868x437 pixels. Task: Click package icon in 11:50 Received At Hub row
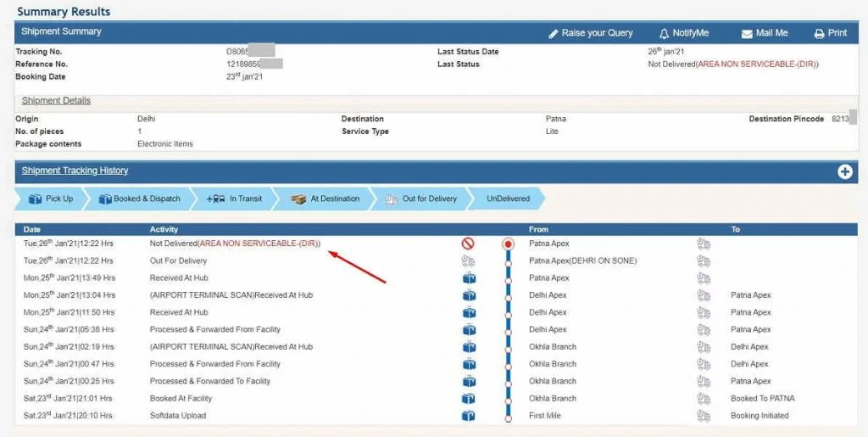[468, 312]
